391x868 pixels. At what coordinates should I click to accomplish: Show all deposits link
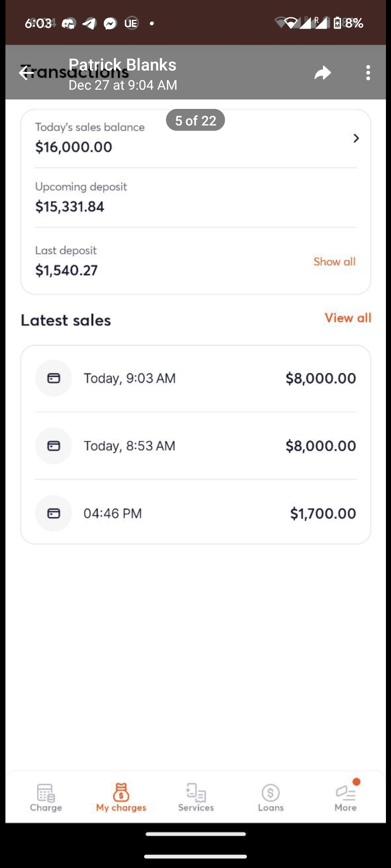point(334,261)
